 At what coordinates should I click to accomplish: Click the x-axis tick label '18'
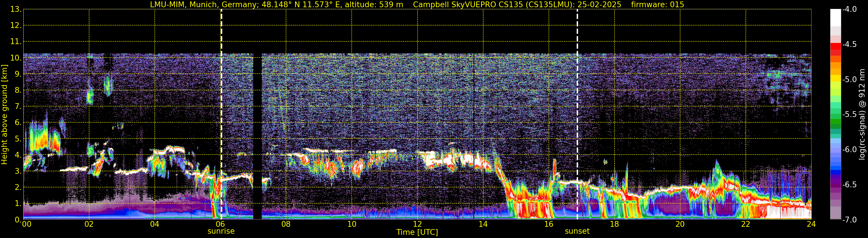pyautogui.click(x=614, y=224)
